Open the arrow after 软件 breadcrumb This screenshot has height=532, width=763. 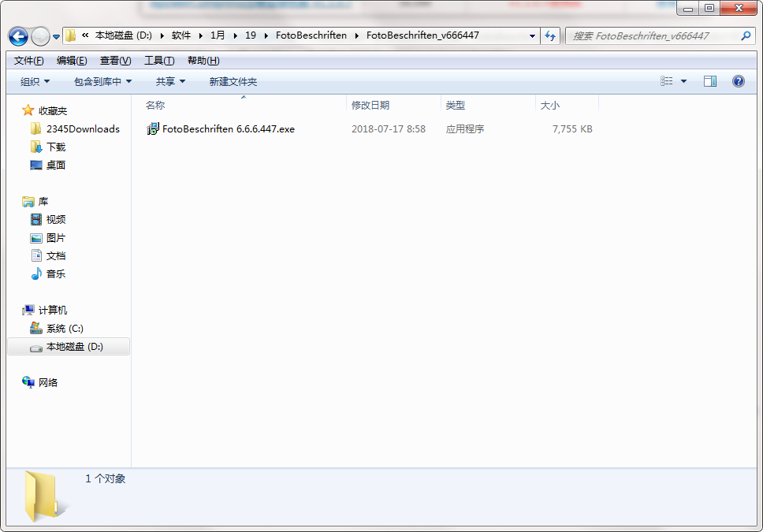200,35
